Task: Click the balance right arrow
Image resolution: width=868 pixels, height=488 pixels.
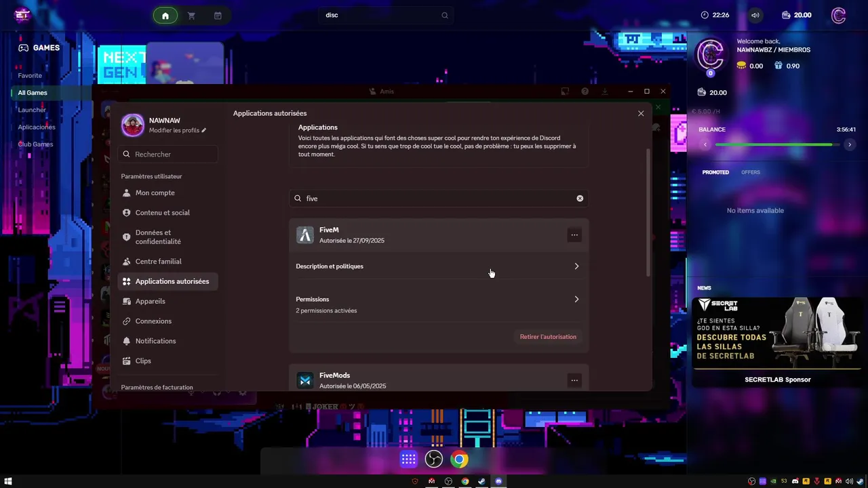Action: 850,144
